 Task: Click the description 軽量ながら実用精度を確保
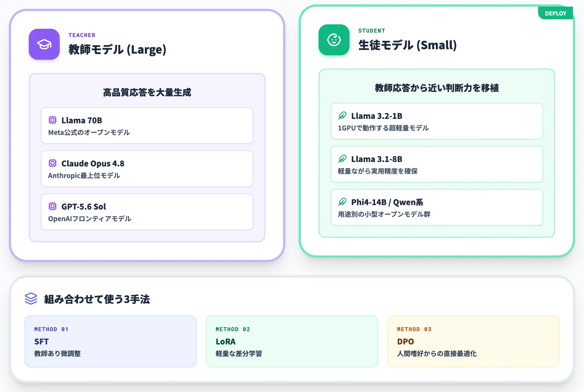[378, 171]
